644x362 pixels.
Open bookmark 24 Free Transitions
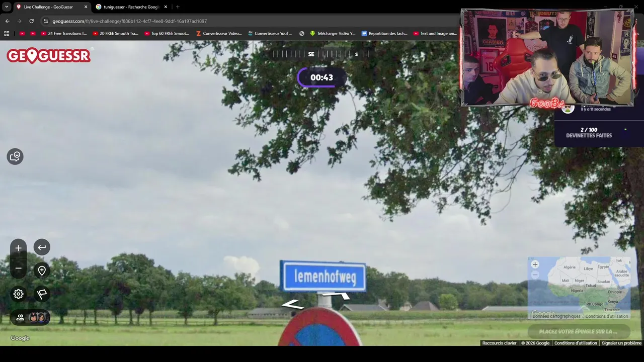point(64,34)
